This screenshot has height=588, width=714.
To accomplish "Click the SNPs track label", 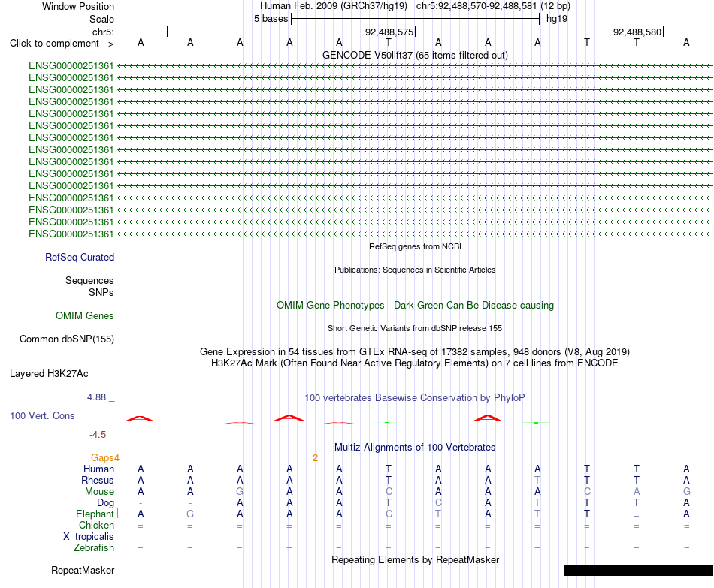I will tap(101, 292).
